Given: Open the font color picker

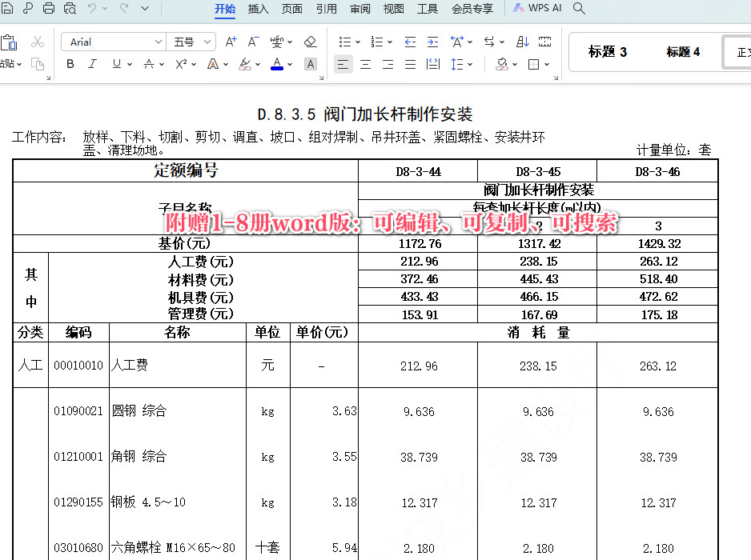Looking at the screenshot, I should tap(277, 64).
